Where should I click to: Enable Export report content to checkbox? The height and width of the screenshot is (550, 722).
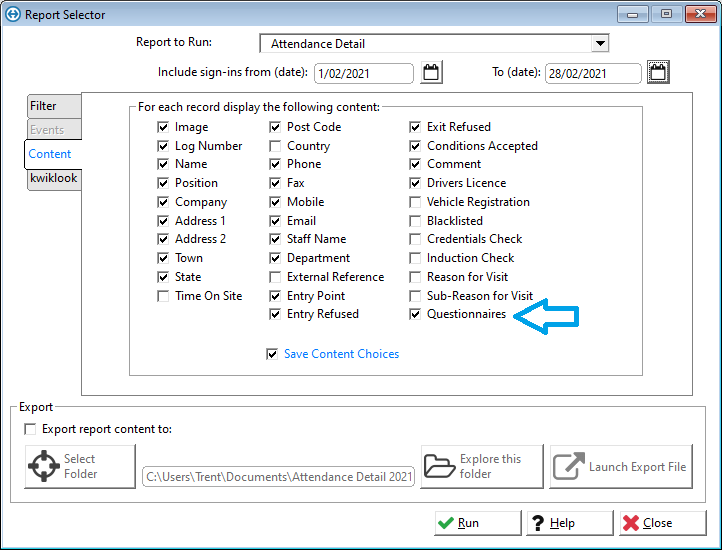[31, 429]
